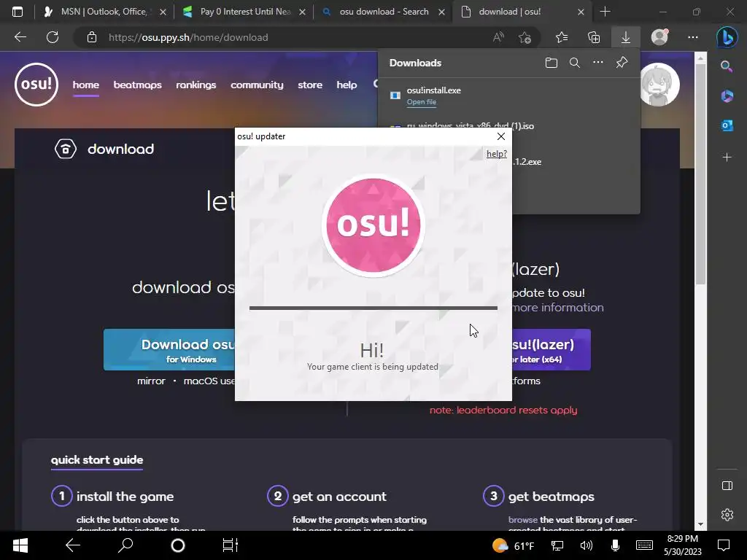Click the Download osu! for Windows button

coord(169,350)
